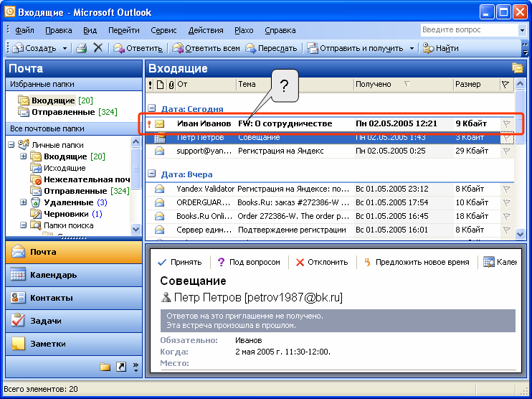The height and width of the screenshot is (399, 532).
Task: Click Find (Найти) toolbar button
Action: pos(441,48)
